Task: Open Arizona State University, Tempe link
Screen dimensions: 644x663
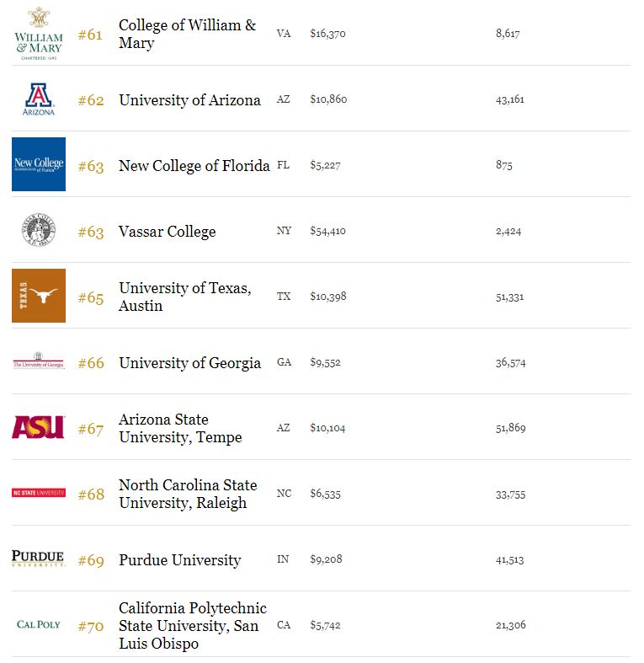Action: coord(180,428)
